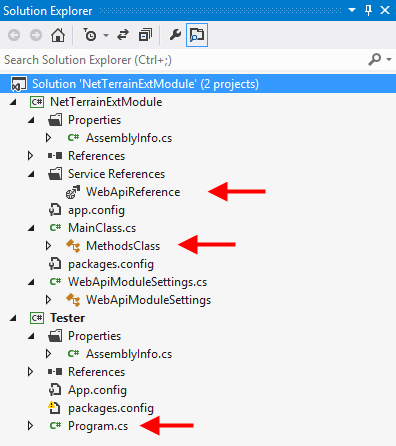Screen dimensions: 396x446
Task: Expand References under Tester
Action: click(x=30, y=372)
